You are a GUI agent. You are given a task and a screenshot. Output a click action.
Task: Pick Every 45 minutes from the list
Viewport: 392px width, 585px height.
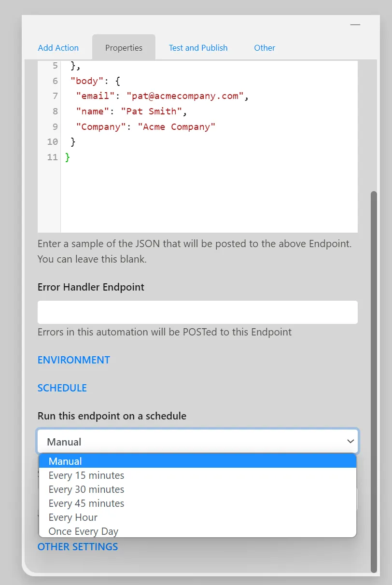(197, 503)
